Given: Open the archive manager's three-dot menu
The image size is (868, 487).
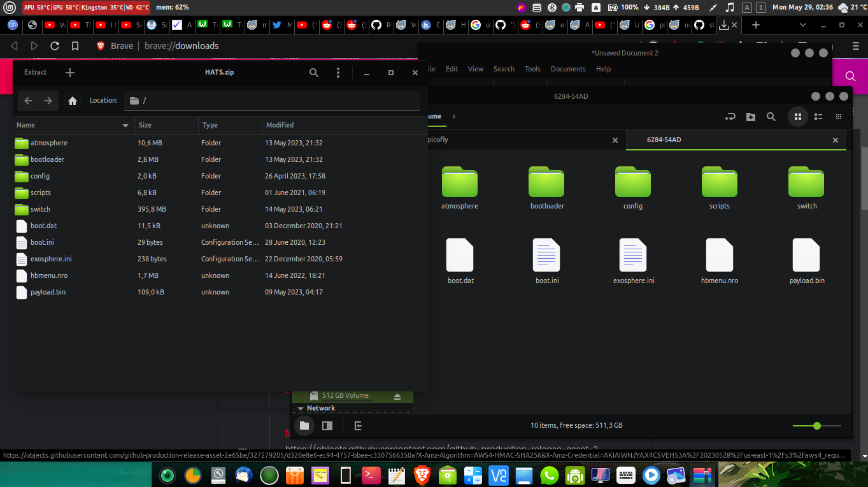Looking at the screenshot, I should coord(338,73).
